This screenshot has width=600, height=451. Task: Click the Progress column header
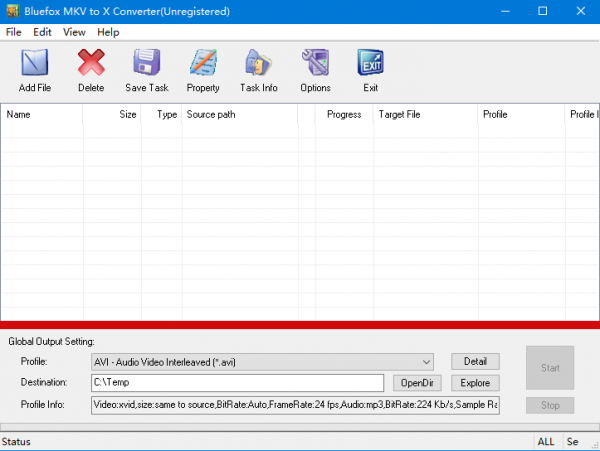(344, 114)
